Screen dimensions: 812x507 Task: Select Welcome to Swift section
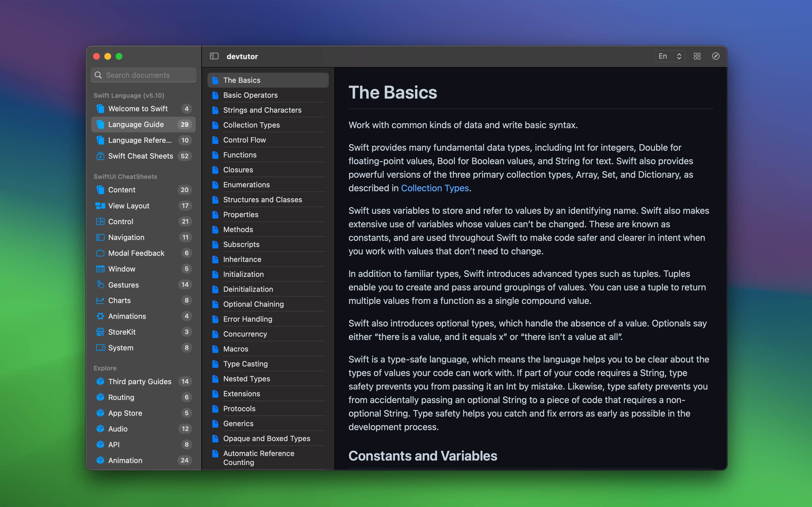tap(138, 109)
